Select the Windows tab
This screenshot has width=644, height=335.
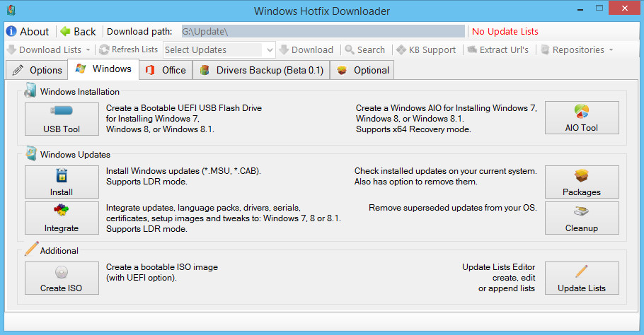[103, 69]
